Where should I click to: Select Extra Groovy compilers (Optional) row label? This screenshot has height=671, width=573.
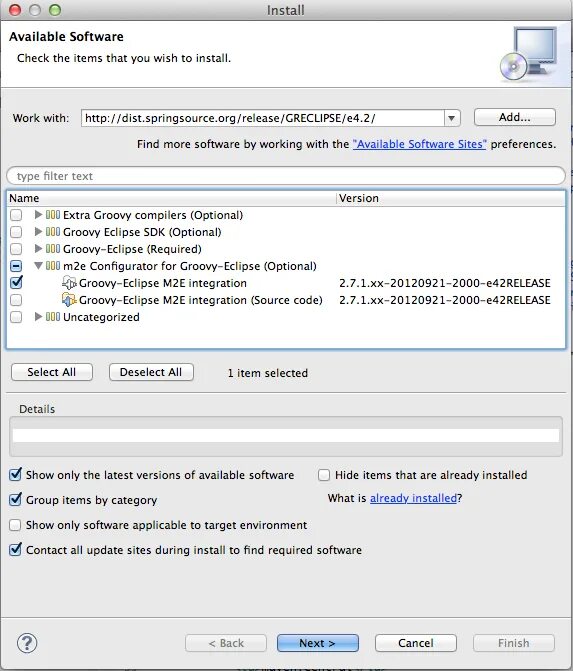point(153,215)
